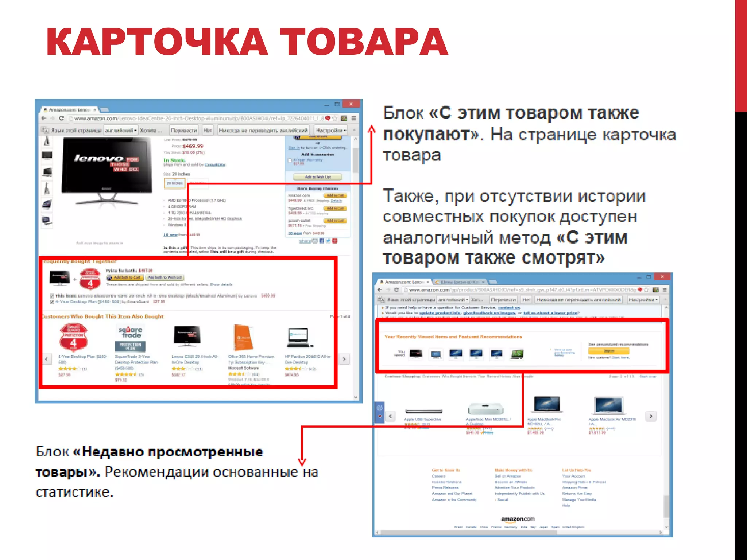Click green extension icon in left Lenovo window
The width and height of the screenshot is (747, 560).
pyautogui.click(x=344, y=118)
